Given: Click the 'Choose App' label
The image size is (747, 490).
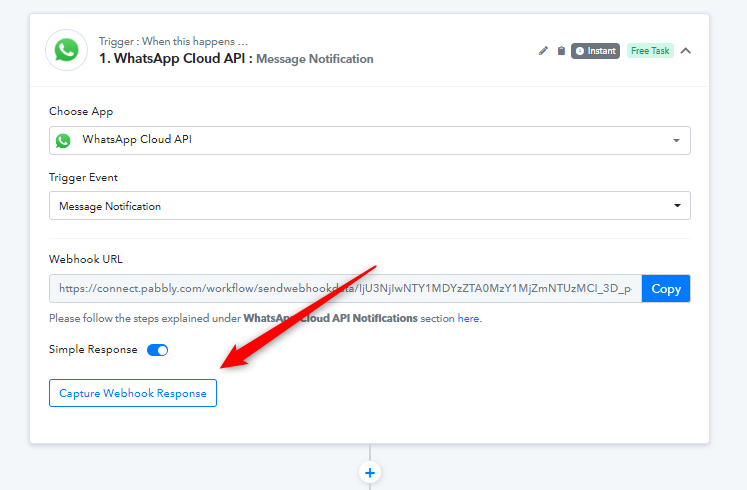Looking at the screenshot, I should click(81, 111).
